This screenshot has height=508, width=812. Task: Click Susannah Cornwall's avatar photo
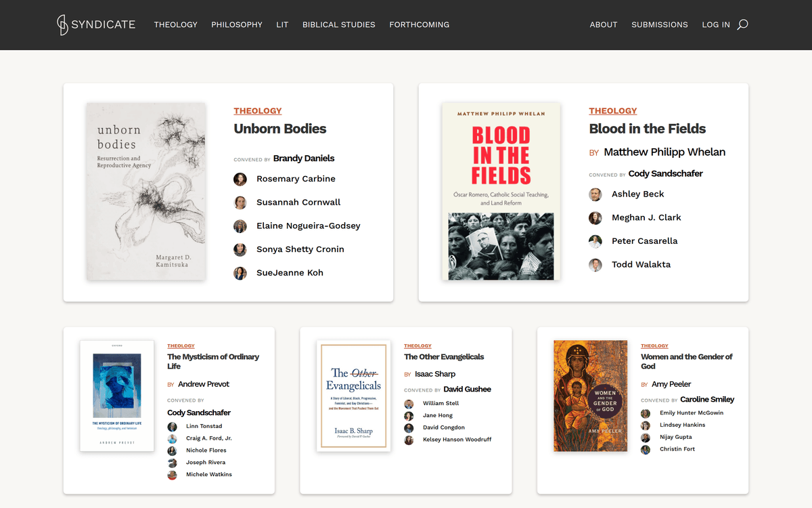coord(240,203)
